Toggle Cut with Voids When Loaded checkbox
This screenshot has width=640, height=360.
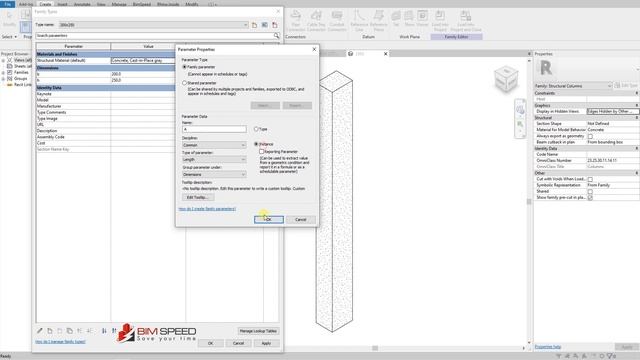point(590,179)
